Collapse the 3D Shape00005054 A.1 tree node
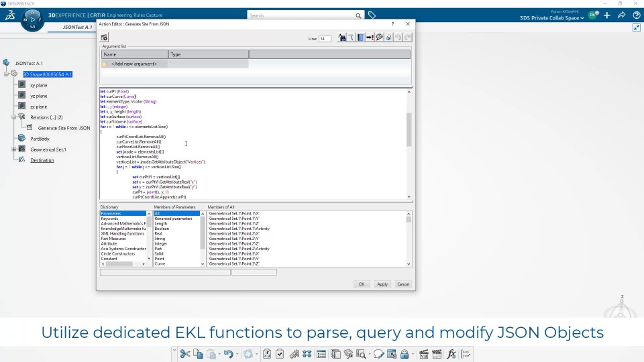The height and width of the screenshot is (362, 644). coord(6,74)
